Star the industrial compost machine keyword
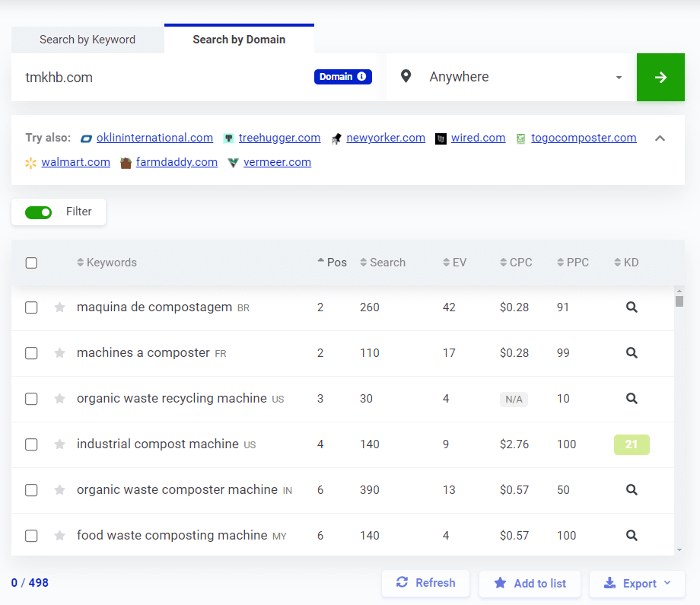This screenshot has height=605, width=700. coord(59,444)
